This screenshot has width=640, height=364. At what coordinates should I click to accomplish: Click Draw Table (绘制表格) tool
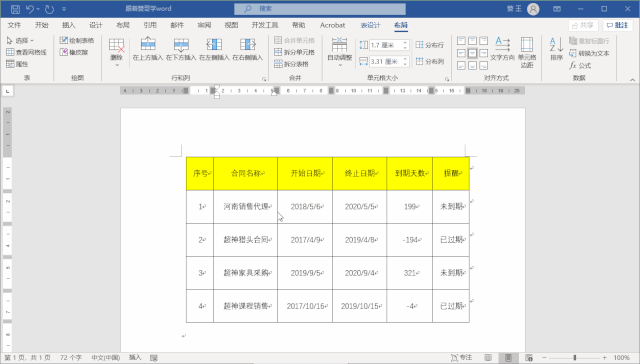[77, 40]
